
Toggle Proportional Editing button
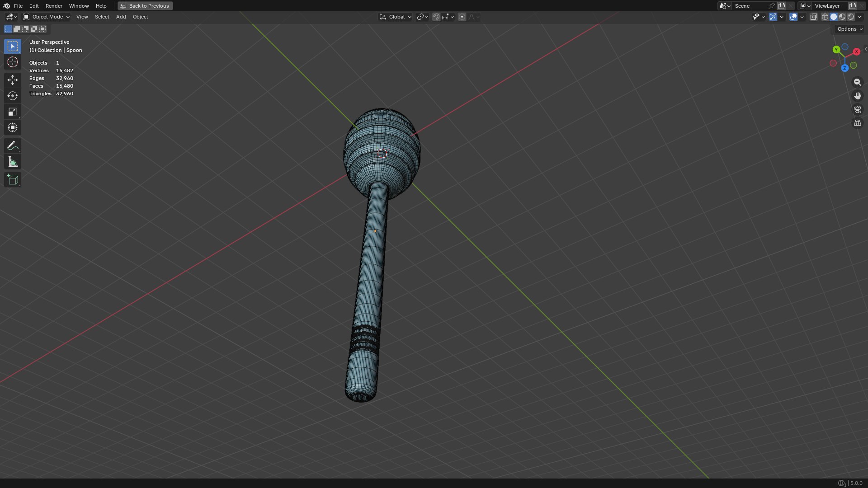coord(462,17)
